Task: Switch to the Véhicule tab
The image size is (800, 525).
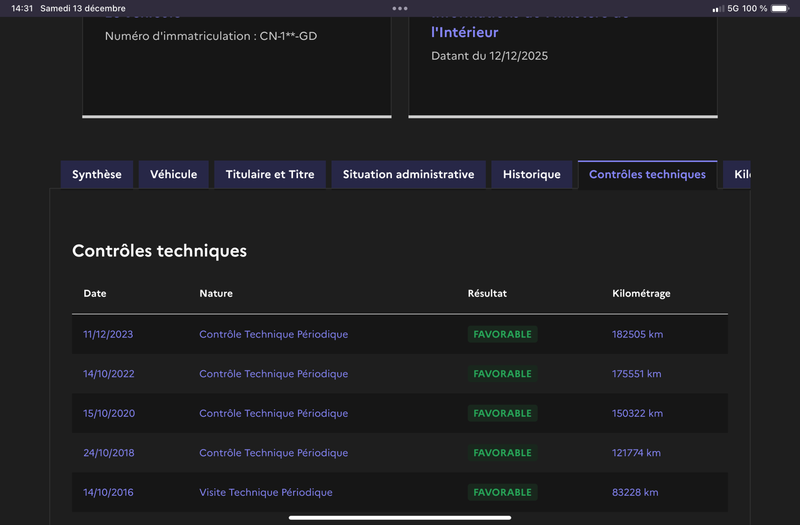Action: coord(174,174)
